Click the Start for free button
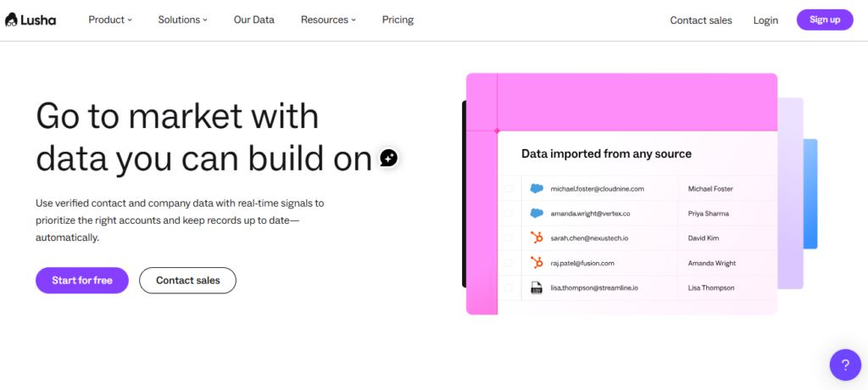 [x=82, y=281]
